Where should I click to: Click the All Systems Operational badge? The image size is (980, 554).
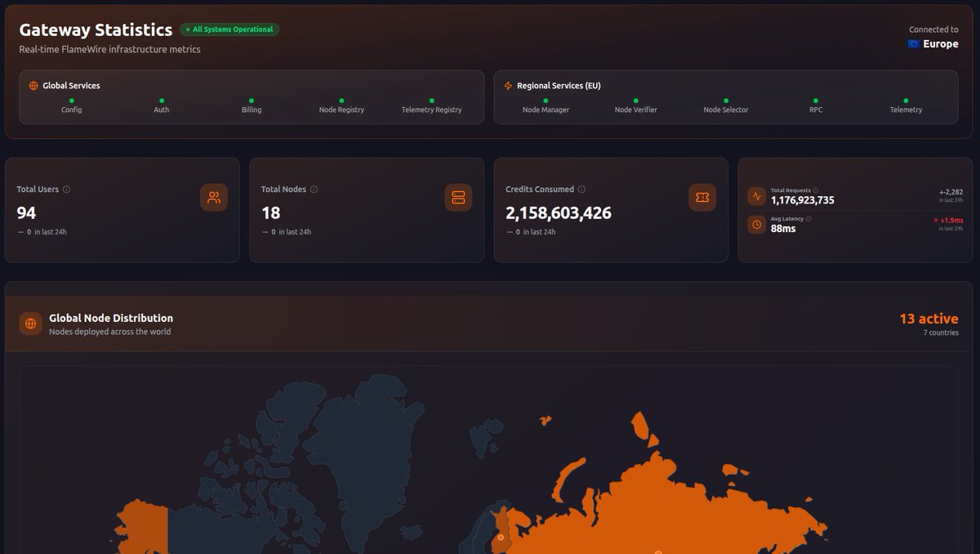pos(229,29)
